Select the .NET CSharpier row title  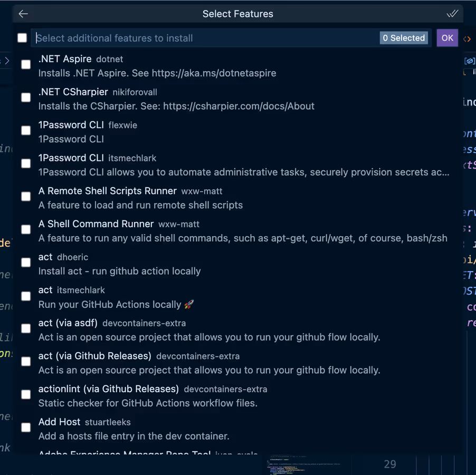(73, 92)
